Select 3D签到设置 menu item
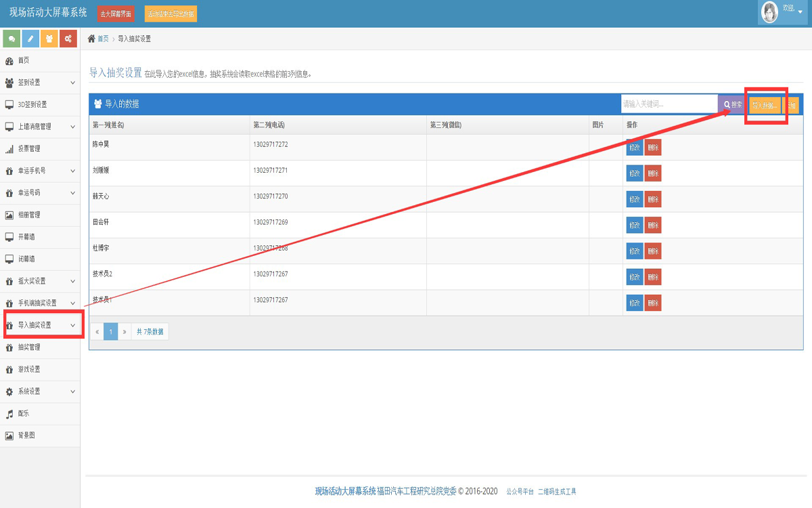Viewport: 812px width, 508px height. [32, 105]
